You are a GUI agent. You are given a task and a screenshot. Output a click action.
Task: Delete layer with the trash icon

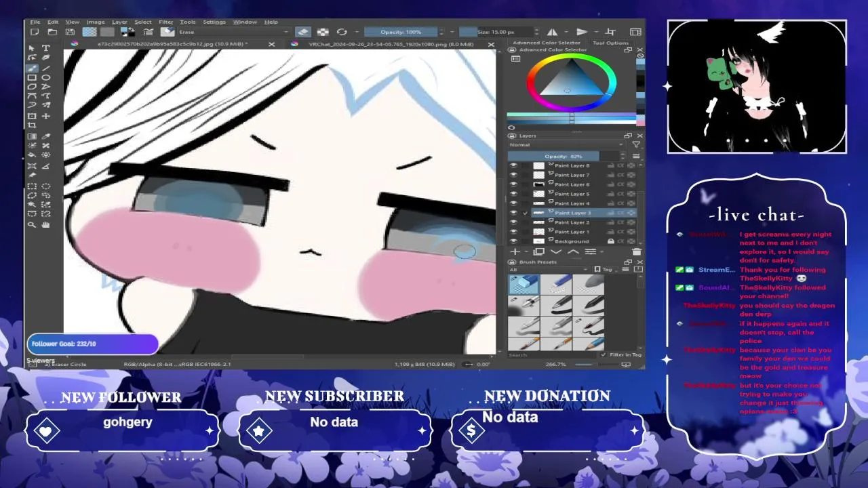(x=636, y=251)
